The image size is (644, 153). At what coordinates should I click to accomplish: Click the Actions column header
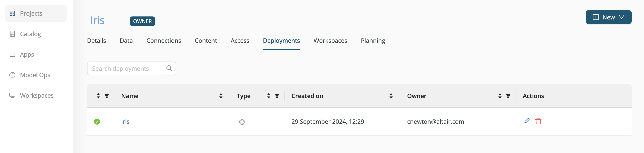click(533, 96)
